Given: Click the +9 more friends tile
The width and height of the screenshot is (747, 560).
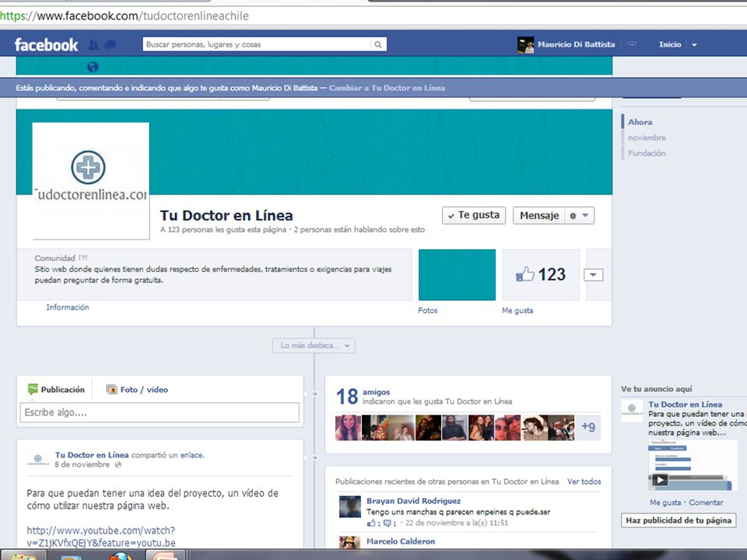Looking at the screenshot, I should point(588,427).
